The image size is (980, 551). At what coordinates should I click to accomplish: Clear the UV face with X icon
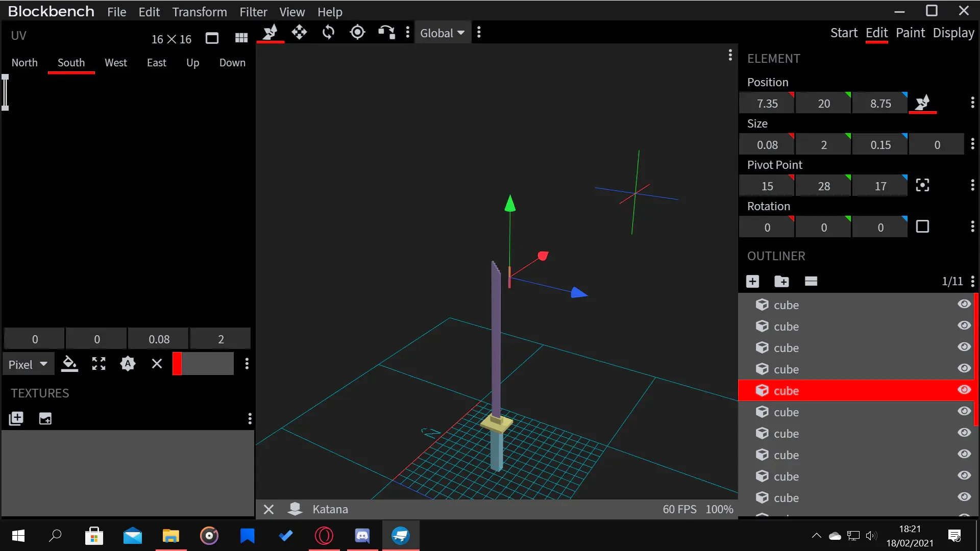pos(157,364)
